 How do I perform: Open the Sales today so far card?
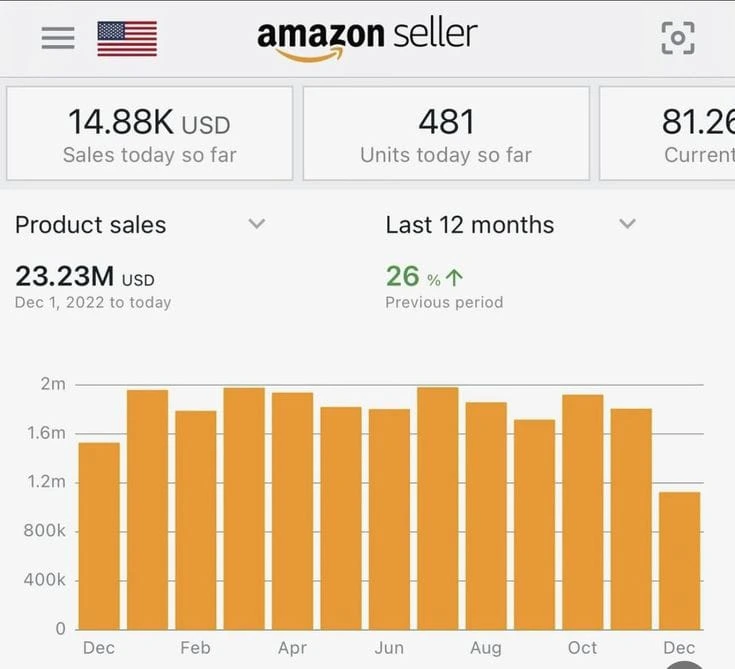coord(150,133)
